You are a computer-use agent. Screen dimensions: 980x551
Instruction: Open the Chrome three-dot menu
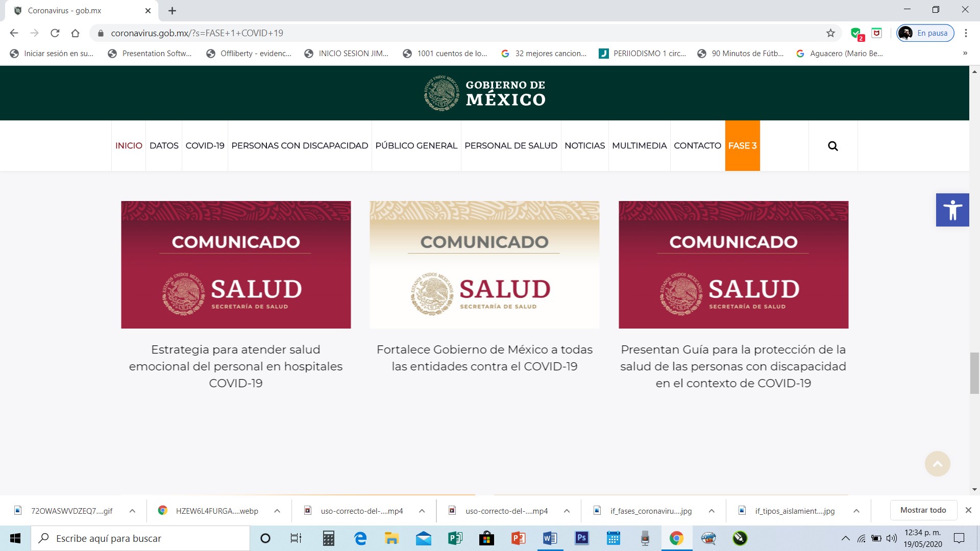coord(966,33)
